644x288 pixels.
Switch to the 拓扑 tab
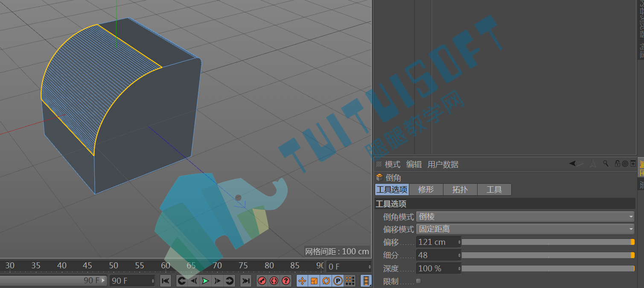point(460,190)
